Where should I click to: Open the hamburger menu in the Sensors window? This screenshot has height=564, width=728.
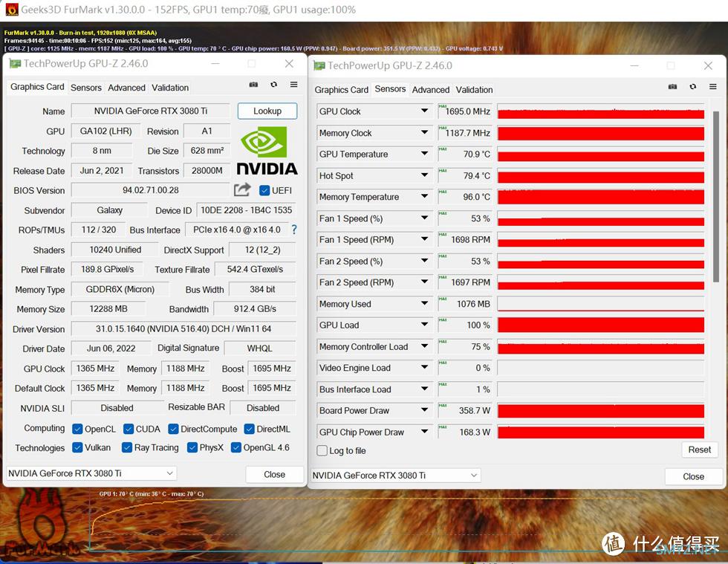point(713,87)
